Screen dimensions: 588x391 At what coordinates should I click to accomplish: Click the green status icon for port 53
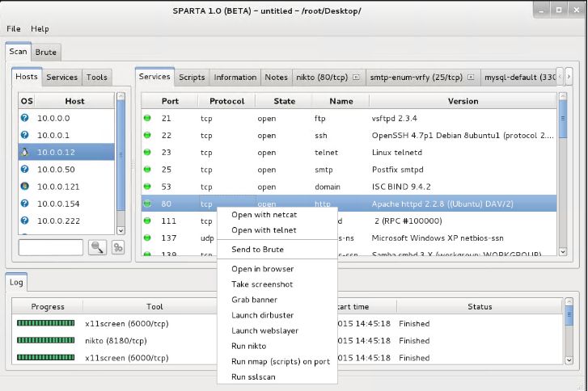click(148, 187)
